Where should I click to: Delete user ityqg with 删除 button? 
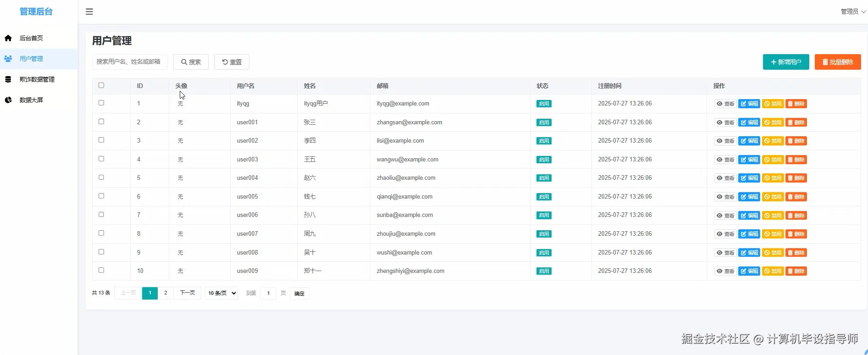point(796,104)
